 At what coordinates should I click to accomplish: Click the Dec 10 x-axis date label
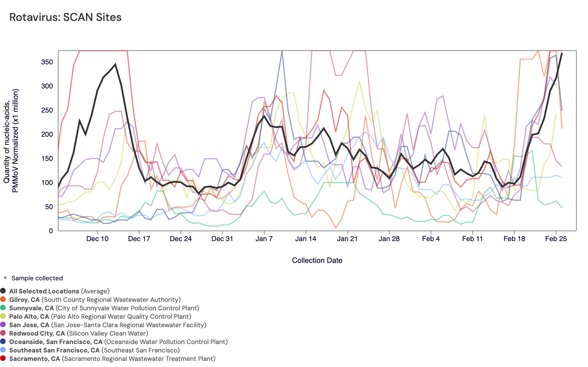point(97,239)
